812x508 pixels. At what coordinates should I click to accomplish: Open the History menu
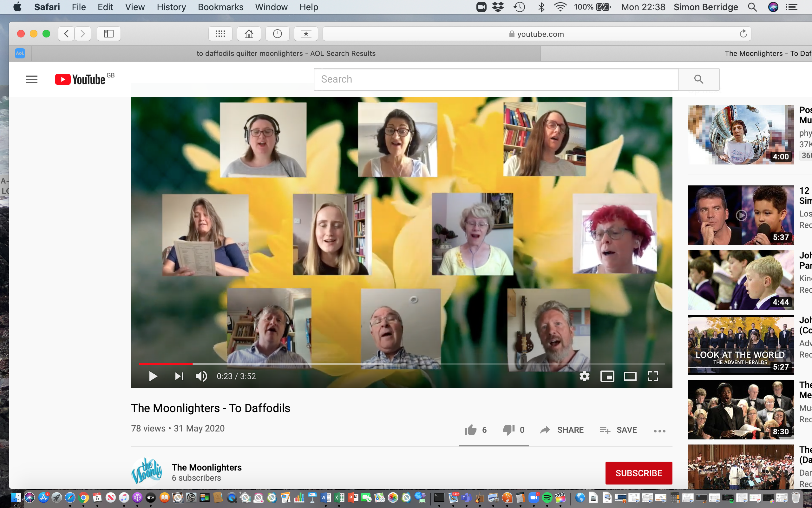171,7
